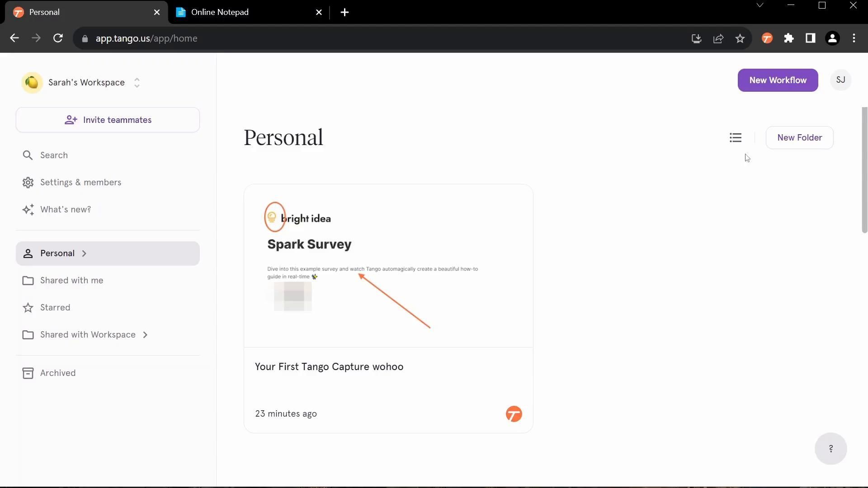Switch to list view layout

tap(736, 138)
